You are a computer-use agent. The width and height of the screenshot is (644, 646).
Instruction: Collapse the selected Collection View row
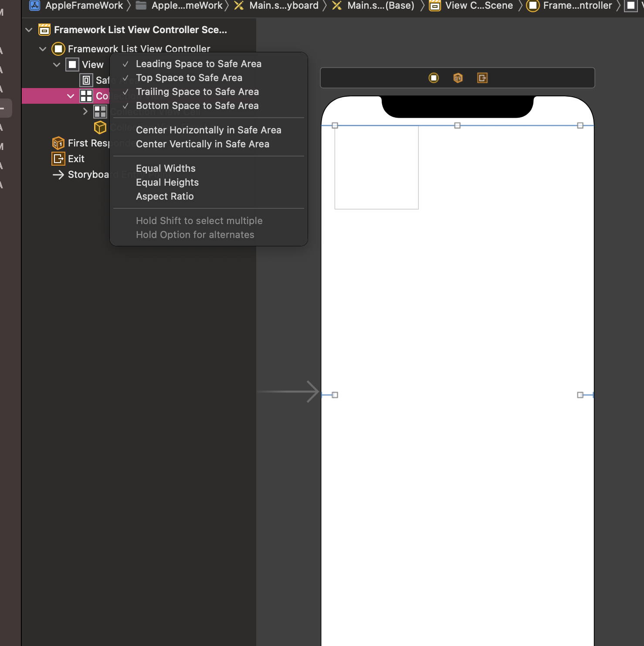pos(71,96)
